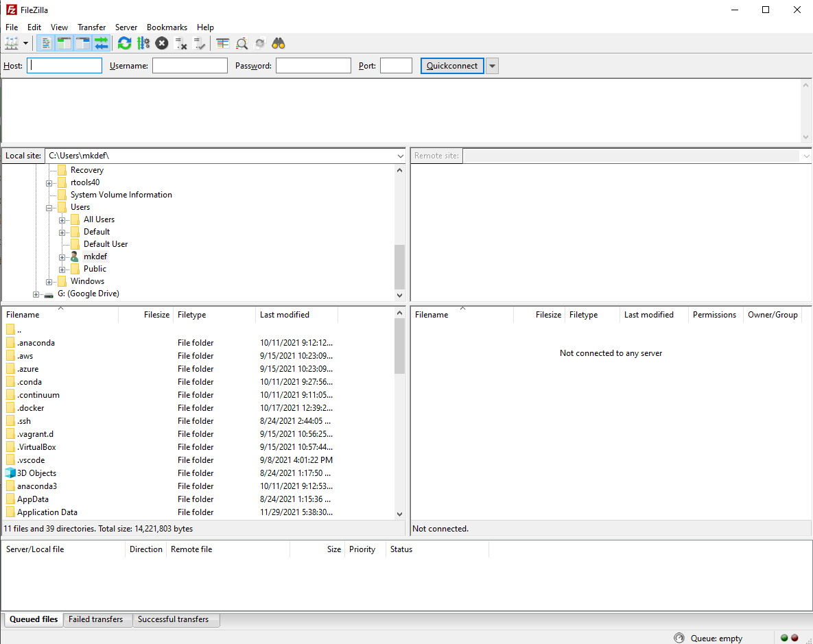
Task: Switch to the Failed transfers tab
Action: (x=96, y=619)
